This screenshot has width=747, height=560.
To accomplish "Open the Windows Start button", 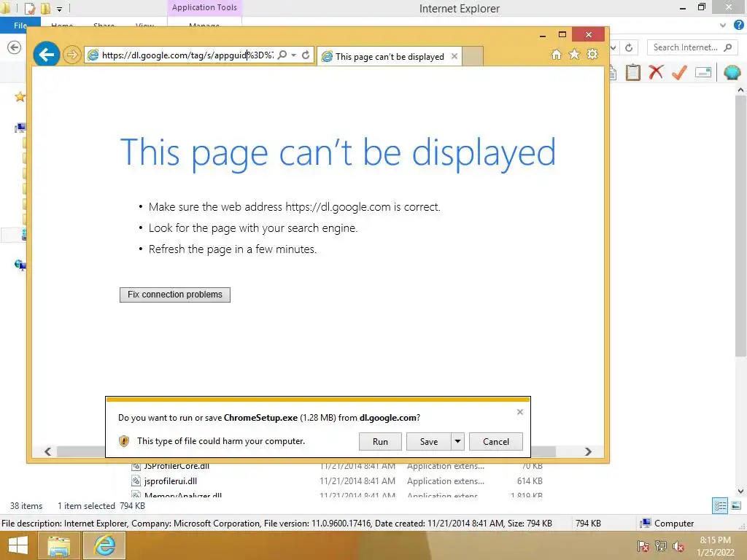I will coord(18,545).
